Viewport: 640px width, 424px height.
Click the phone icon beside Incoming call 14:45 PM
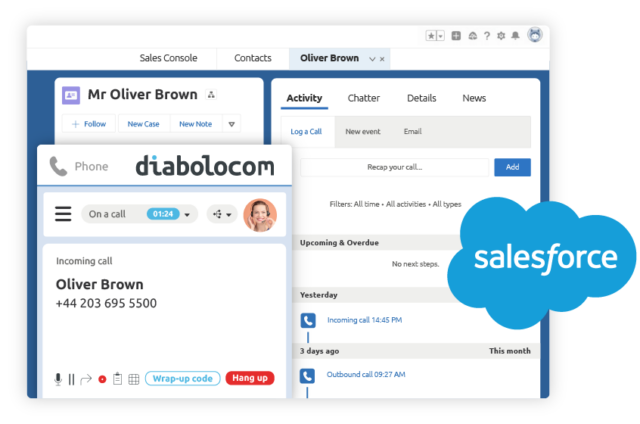tap(308, 320)
